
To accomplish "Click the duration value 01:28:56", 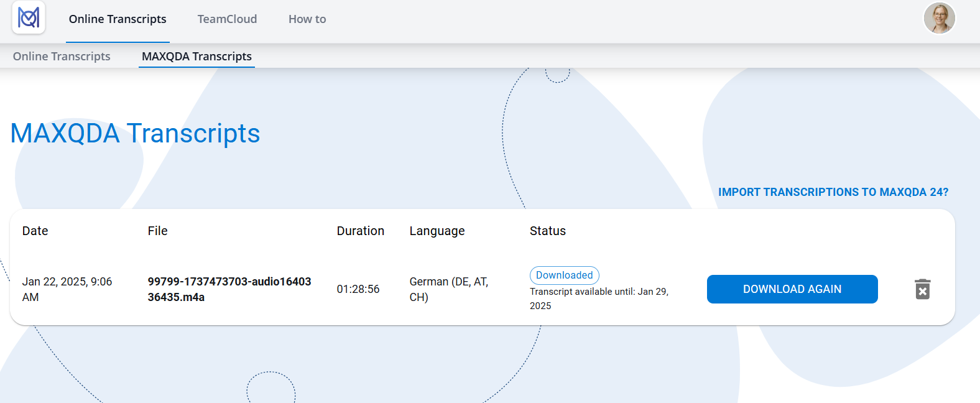I will coord(358,289).
